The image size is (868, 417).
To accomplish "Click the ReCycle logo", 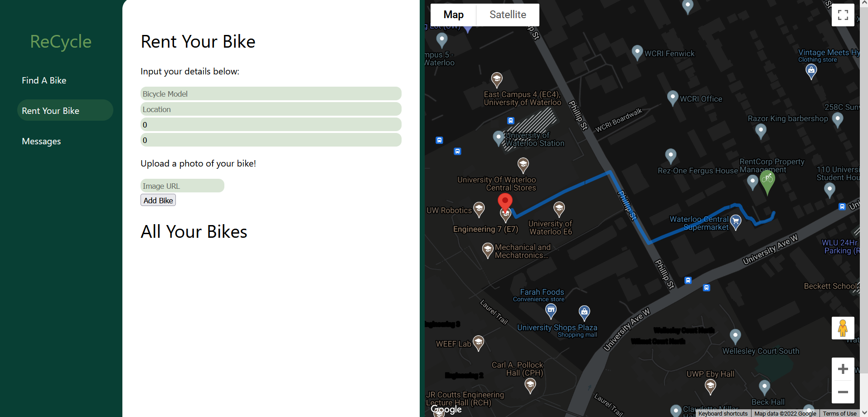I will point(61,41).
